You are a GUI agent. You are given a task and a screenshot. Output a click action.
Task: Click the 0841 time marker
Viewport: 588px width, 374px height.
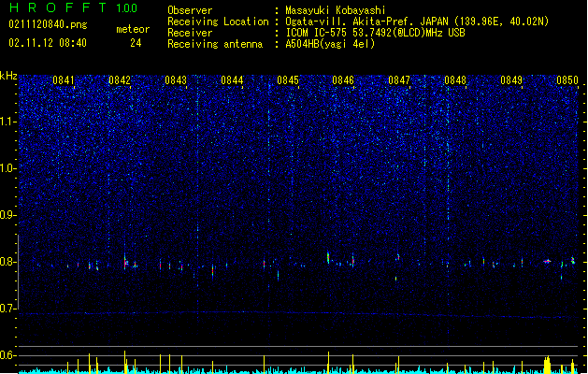click(64, 80)
